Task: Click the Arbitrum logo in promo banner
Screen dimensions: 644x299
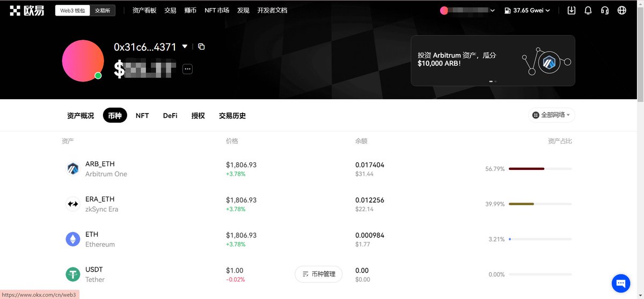Action: [x=548, y=63]
